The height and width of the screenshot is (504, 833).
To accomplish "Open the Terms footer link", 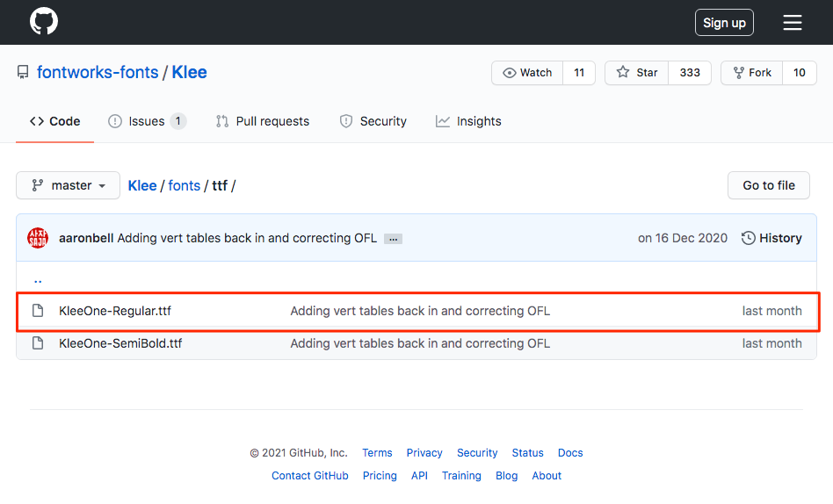I will [x=377, y=453].
